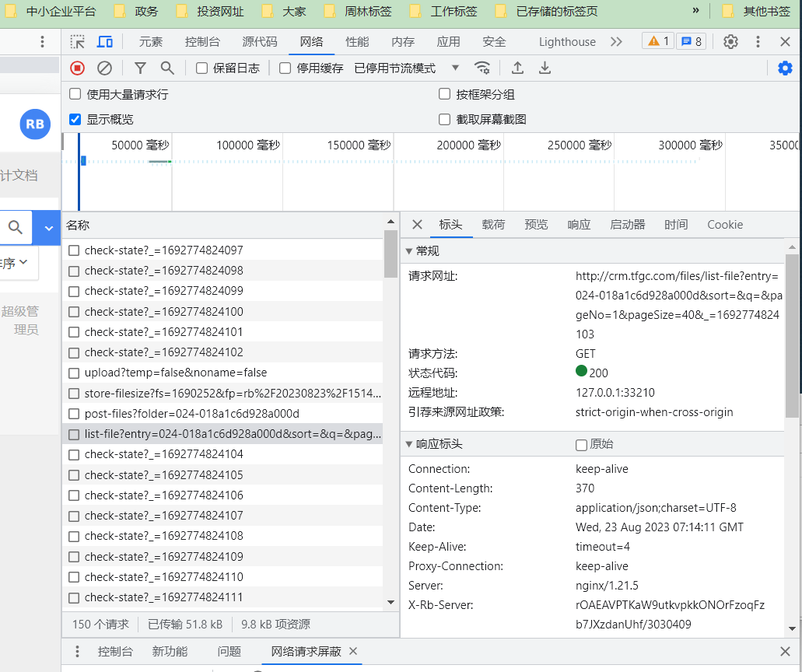Switch to the 预览 tab
This screenshot has height=672, width=802.
pyautogui.click(x=535, y=224)
